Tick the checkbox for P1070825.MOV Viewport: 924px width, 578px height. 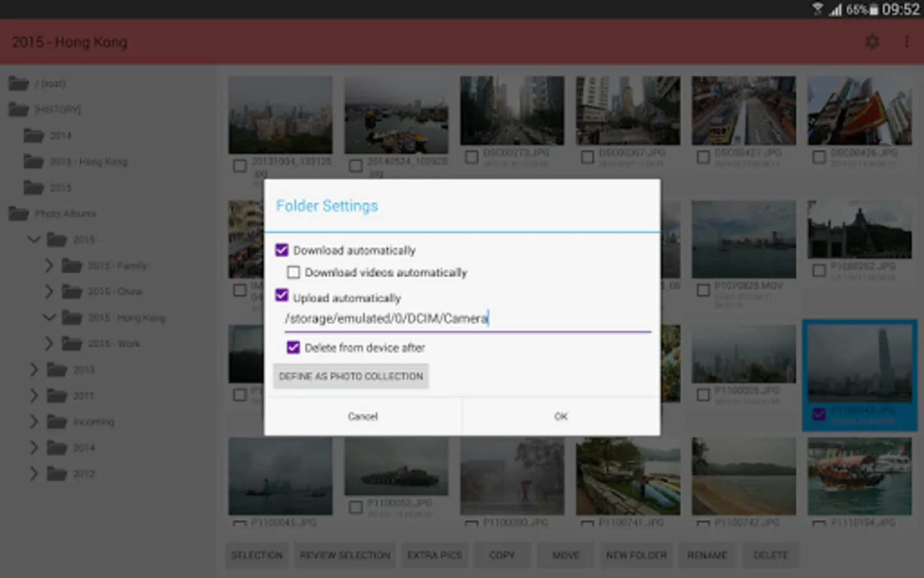[703, 290]
